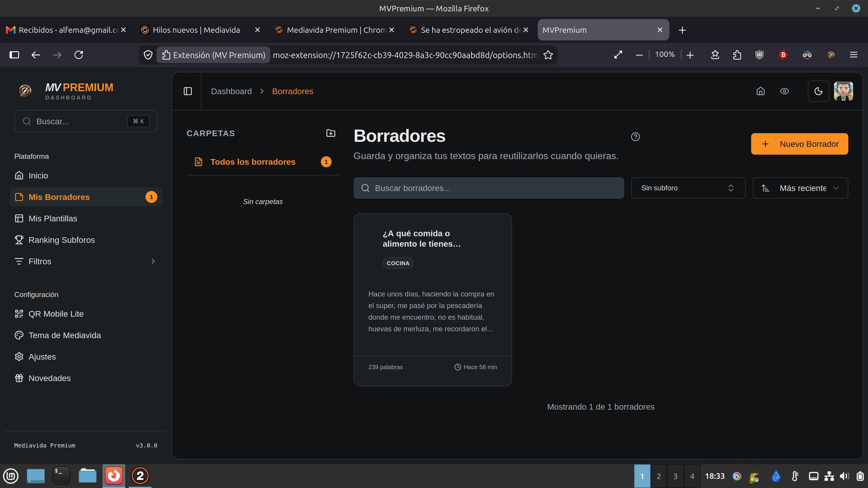Click the Firefox icon in the taskbar
Viewport: 868px width, 488px height.
pyautogui.click(x=114, y=476)
